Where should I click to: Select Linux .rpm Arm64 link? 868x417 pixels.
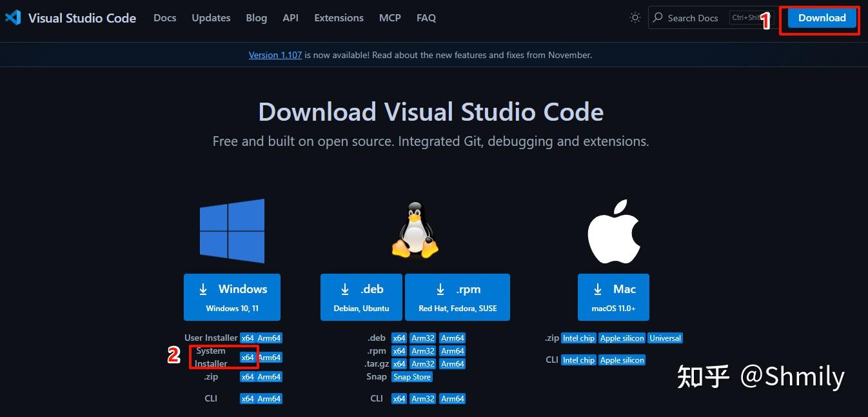coord(453,351)
